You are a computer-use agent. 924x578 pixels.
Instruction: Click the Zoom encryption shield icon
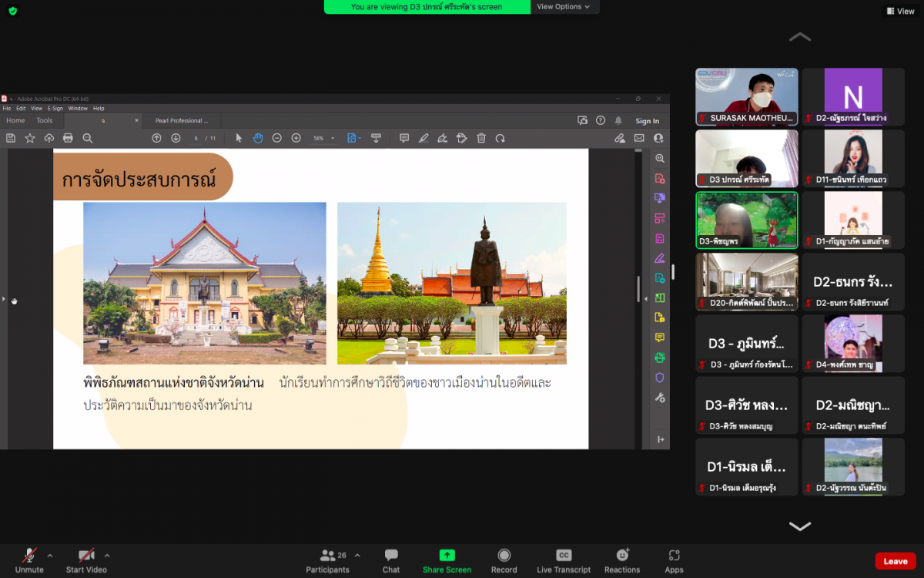coord(12,11)
